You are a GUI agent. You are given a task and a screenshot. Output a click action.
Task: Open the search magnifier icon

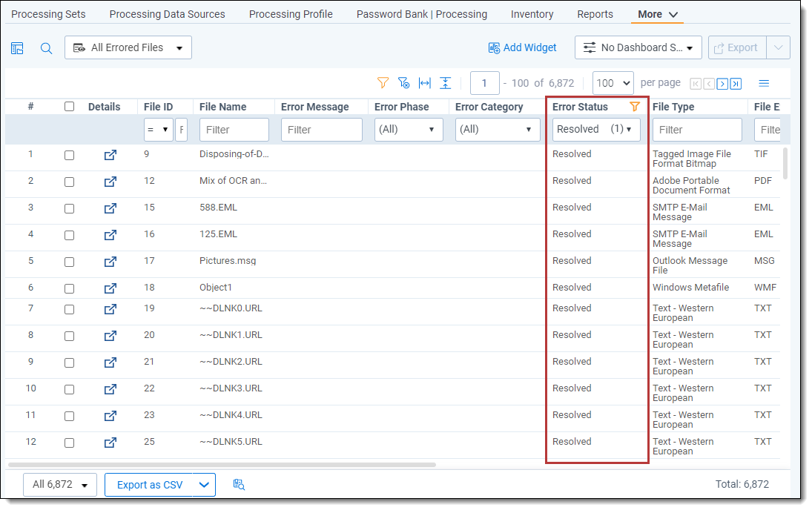46,48
